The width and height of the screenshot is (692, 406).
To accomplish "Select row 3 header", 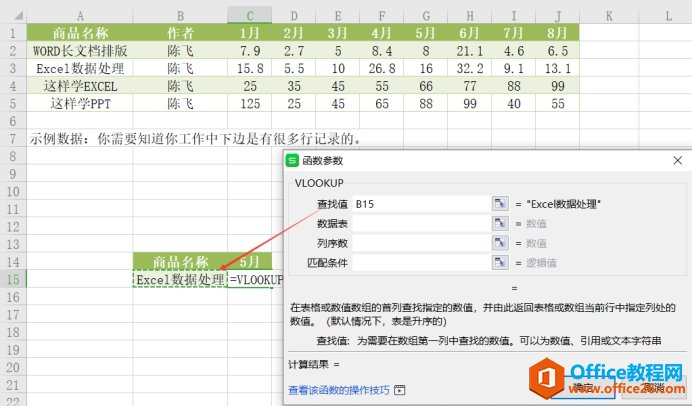I will [13, 68].
